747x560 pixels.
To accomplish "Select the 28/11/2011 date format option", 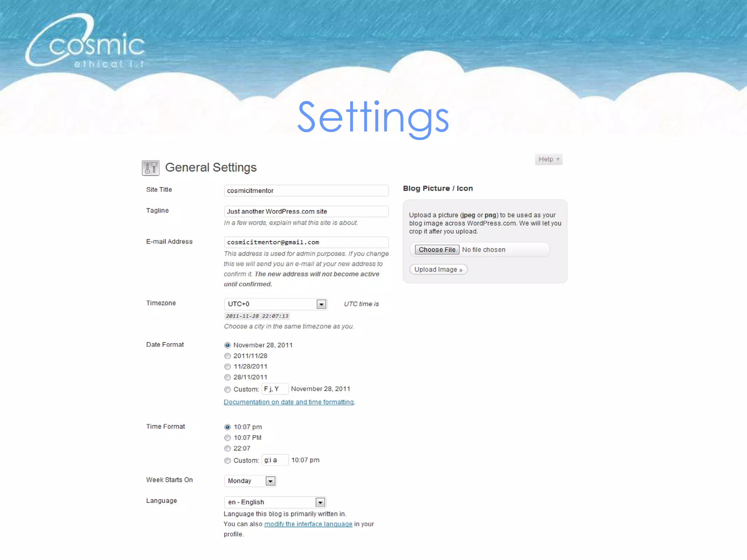I will tap(228, 377).
